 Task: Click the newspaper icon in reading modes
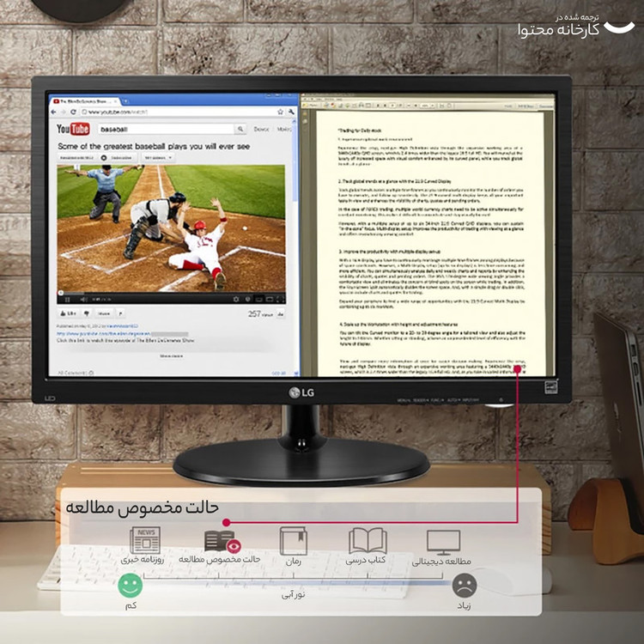(144, 541)
